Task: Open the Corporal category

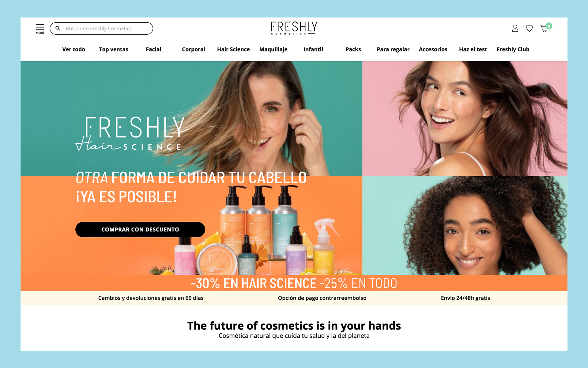Action: (x=193, y=49)
